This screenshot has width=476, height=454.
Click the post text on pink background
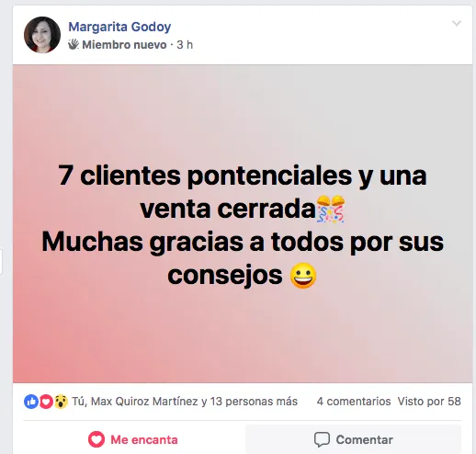click(x=243, y=225)
